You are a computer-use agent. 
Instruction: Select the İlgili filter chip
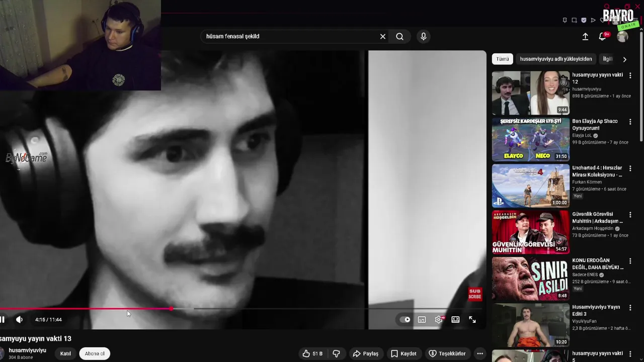(x=608, y=59)
